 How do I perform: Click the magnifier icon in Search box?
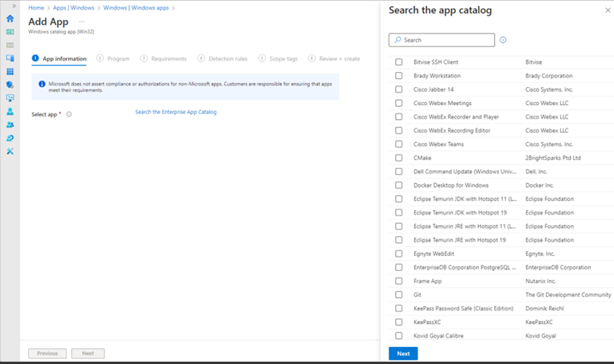tap(398, 40)
